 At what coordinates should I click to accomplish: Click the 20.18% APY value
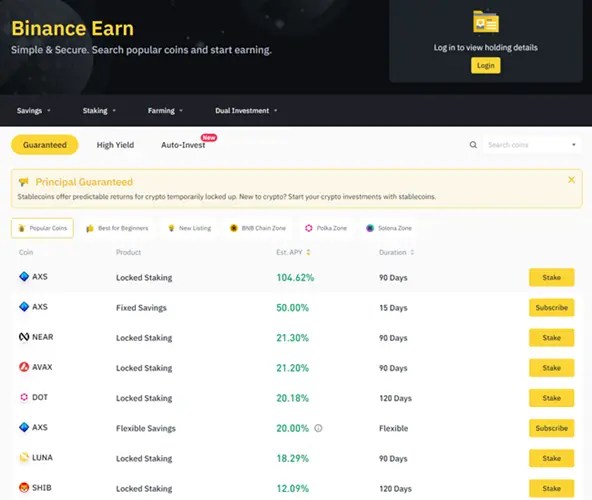pos(293,398)
